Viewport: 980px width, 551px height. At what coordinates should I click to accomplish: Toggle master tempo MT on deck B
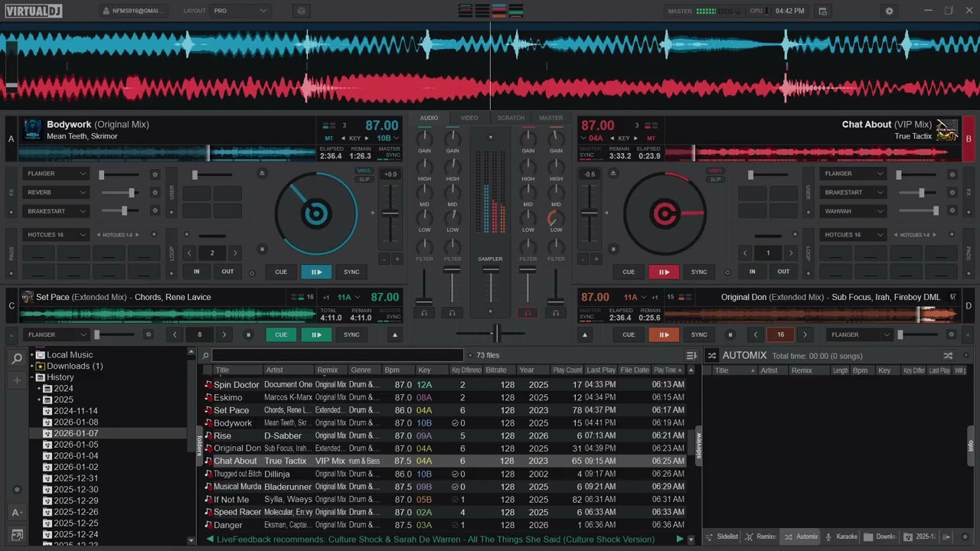[x=651, y=139]
